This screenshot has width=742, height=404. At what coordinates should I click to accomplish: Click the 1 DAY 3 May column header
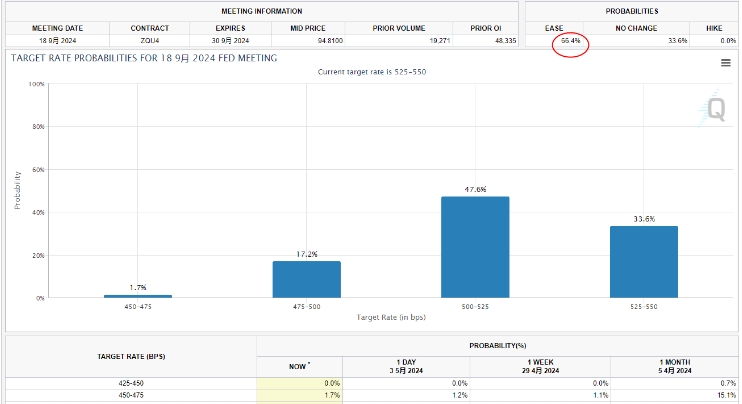point(406,366)
